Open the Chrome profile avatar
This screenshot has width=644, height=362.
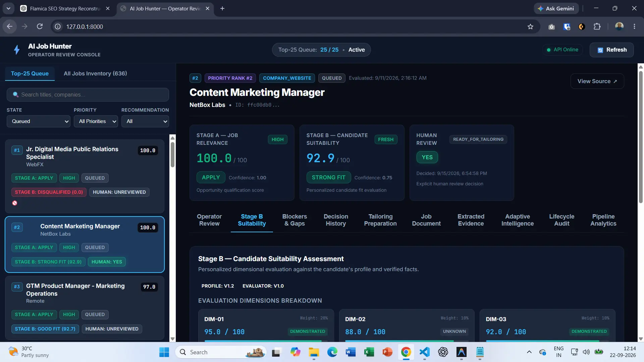coord(619,26)
